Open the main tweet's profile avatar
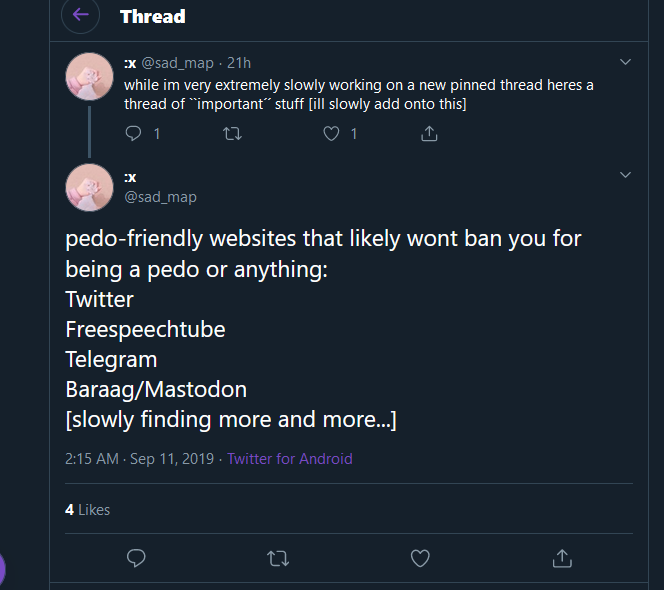Image resolution: width=664 pixels, height=590 pixels. point(89,187)
